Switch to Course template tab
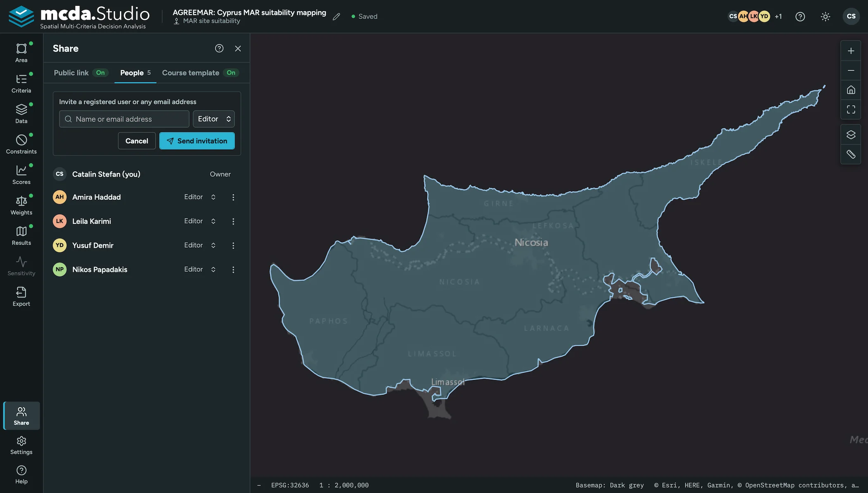This screenshot has width=868, height=493. [200, 73]
